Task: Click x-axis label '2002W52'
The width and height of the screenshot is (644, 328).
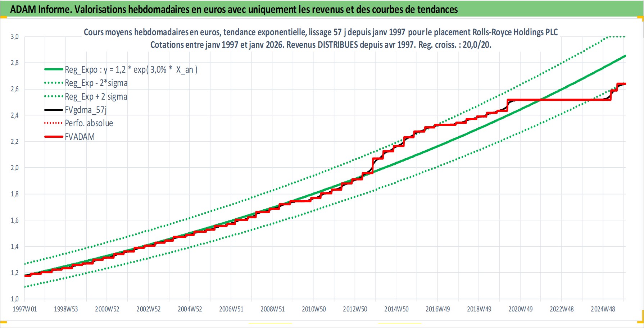Action: click(149, 309)
